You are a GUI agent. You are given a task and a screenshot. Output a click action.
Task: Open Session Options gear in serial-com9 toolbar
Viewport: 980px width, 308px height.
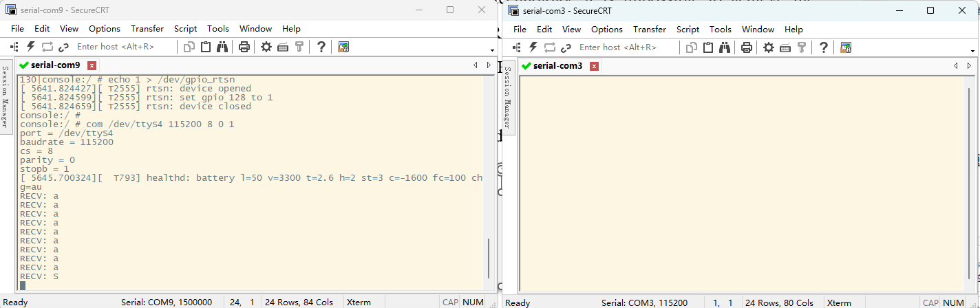[x=266, y=47]
